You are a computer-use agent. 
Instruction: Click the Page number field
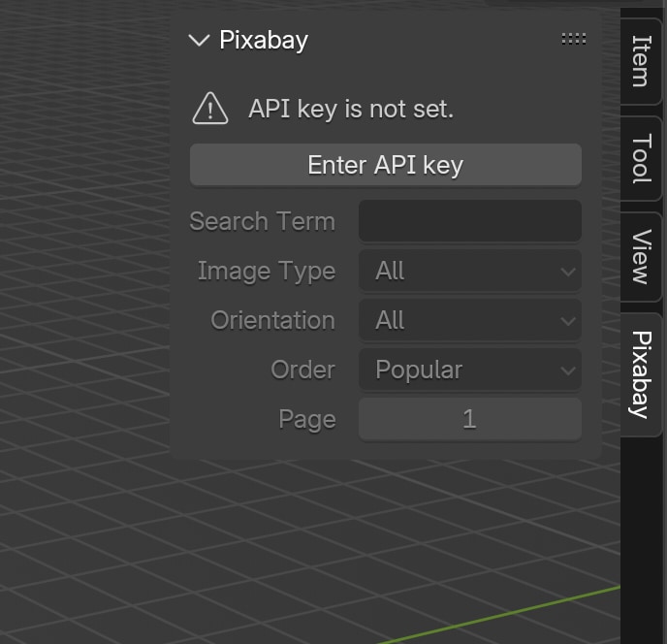(x=470, y=419)
